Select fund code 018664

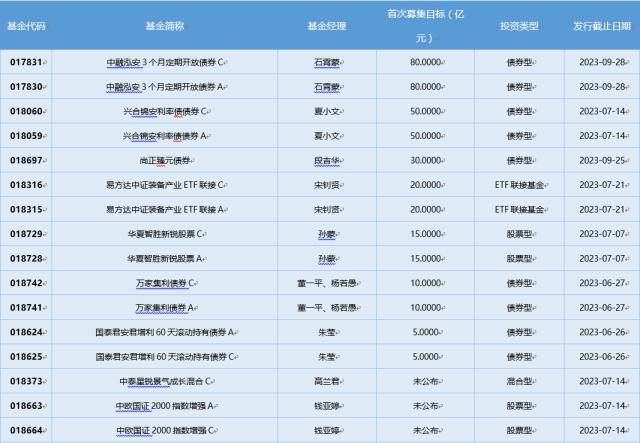[x=26, y=430]
